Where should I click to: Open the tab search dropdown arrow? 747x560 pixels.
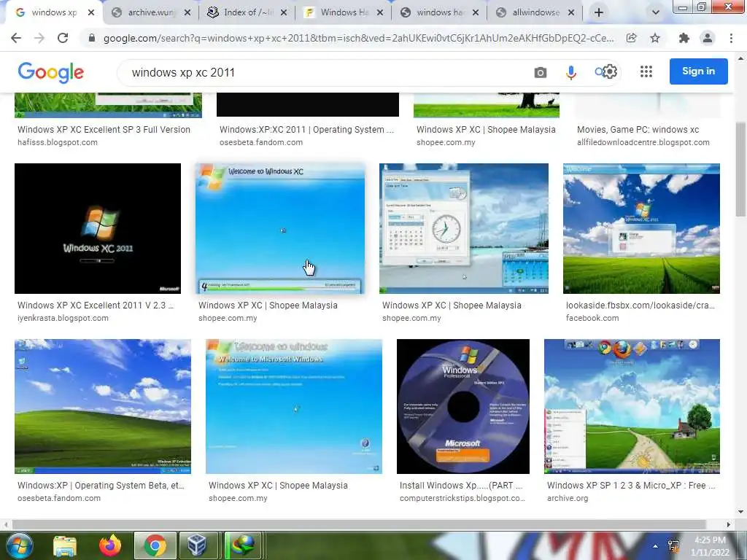656,12
